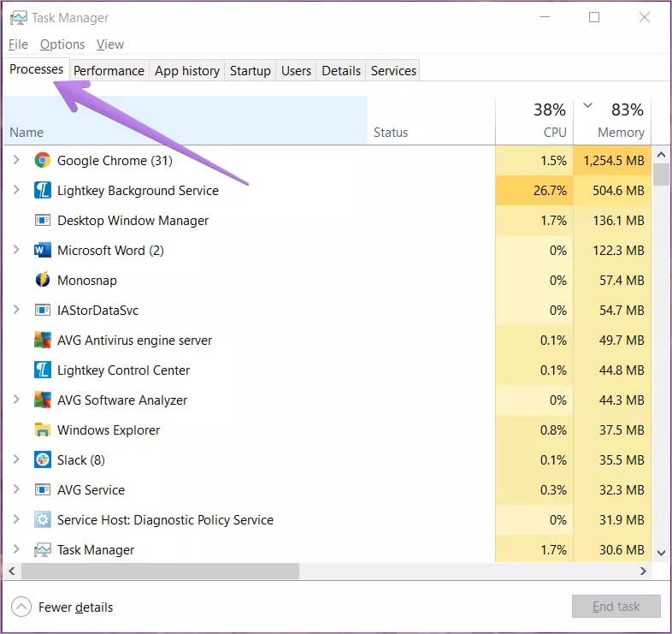Click the horizontal scrollbar thumb
Viewport: 672px width, 634px height.
coord(160,571)
